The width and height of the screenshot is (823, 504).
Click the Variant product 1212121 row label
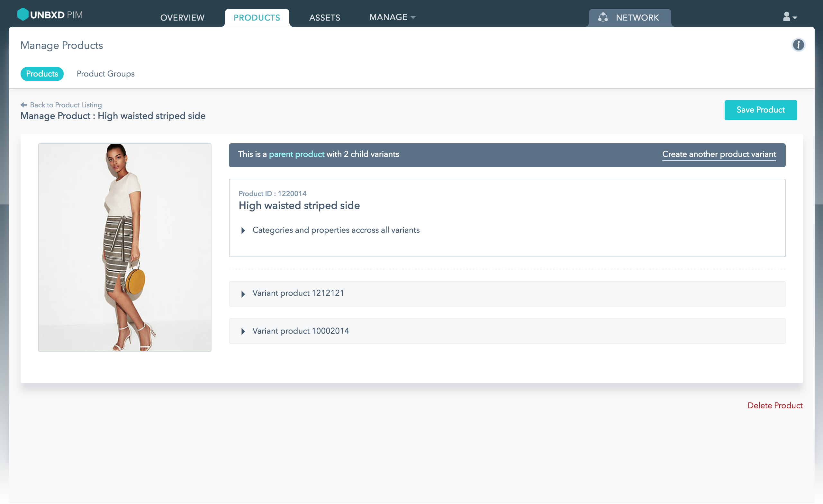pyautogui.click(x=298, y=293)
